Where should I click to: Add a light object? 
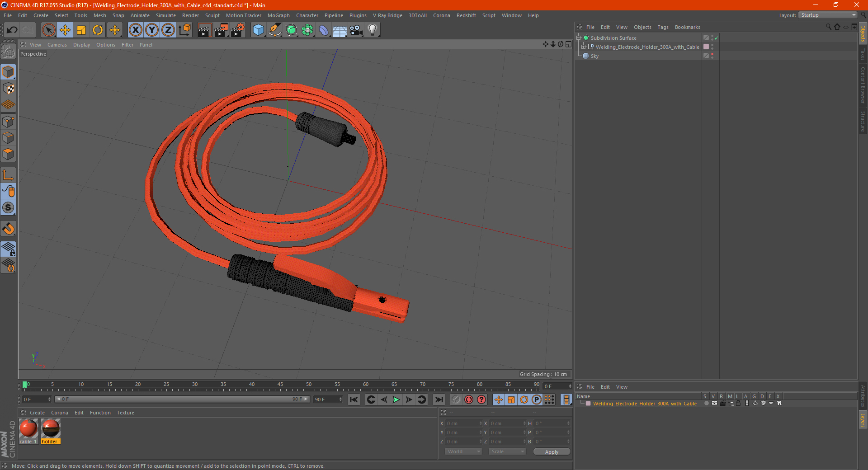pyautogui.click(x=373, y=30)
